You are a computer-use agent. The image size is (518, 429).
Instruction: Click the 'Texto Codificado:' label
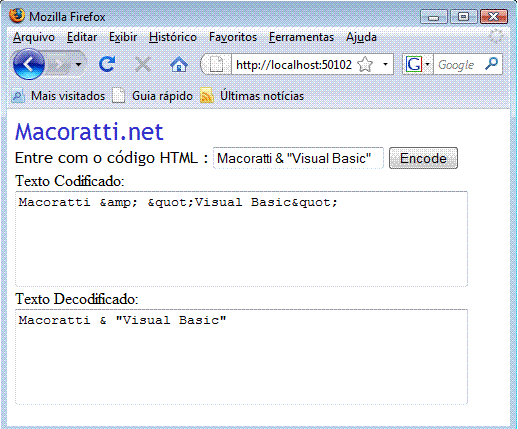70,181
